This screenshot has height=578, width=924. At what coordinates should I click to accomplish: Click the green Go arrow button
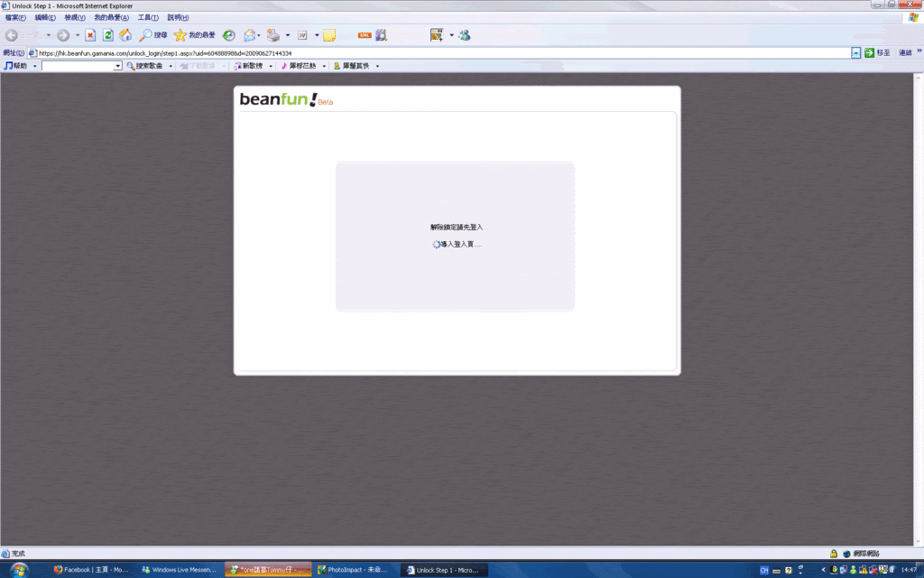(869, 53)
